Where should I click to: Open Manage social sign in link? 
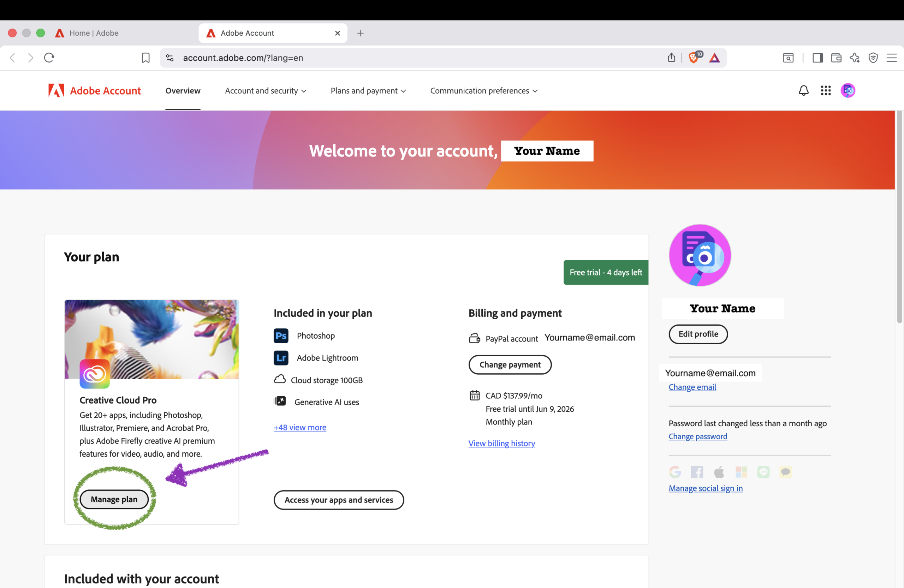[705, 488]
